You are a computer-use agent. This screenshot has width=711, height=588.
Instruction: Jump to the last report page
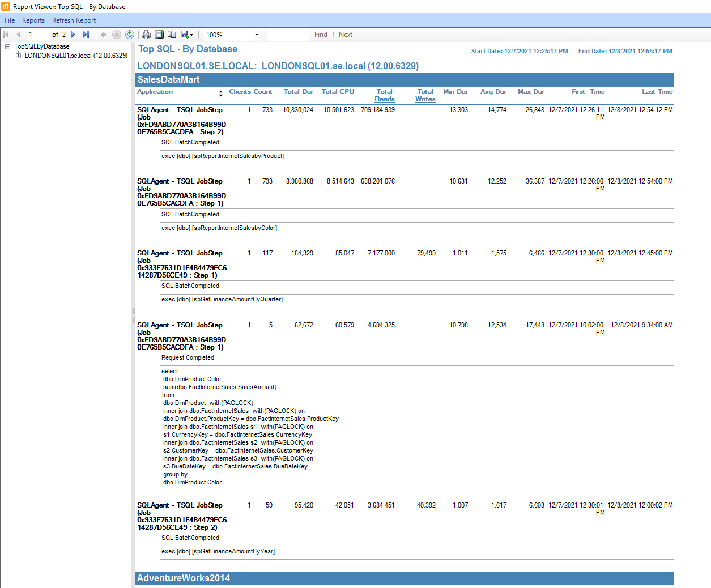point(86,35)
